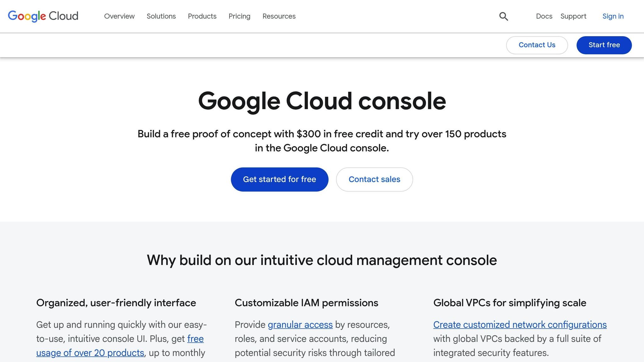
Task: Click Sign in
Action: pos(613,16)
